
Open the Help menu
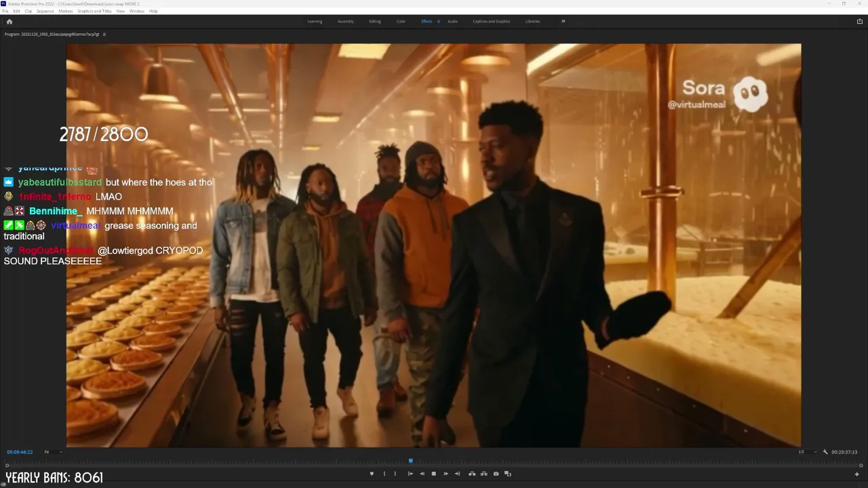pyautogui.click(x=153, y=12)
